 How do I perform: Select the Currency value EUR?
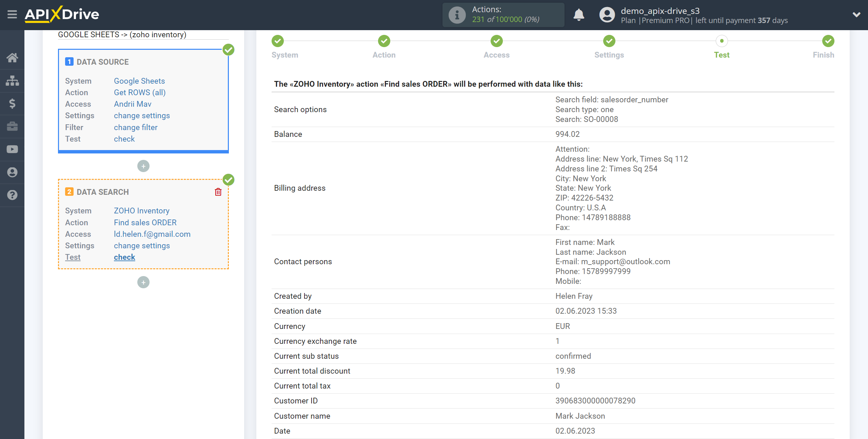pos(563,326)
